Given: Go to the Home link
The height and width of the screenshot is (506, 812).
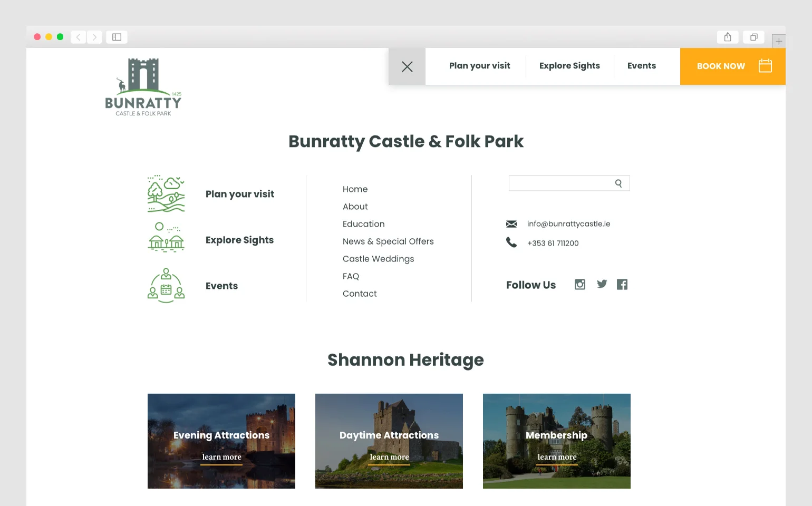Looking at the screenshot, I should click(x=355, y=189).
